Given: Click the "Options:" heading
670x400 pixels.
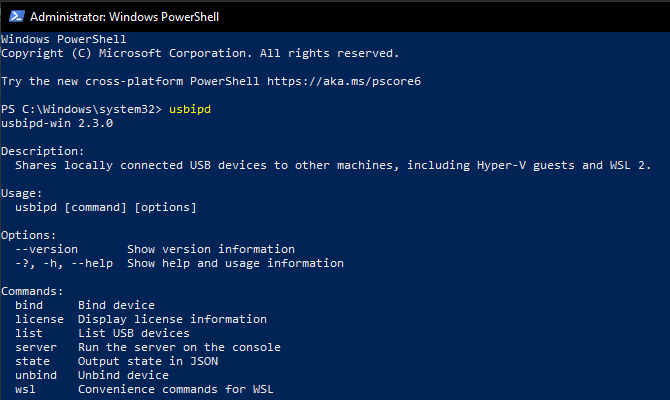Looking at the screenshot, I should tap(29, 235).
